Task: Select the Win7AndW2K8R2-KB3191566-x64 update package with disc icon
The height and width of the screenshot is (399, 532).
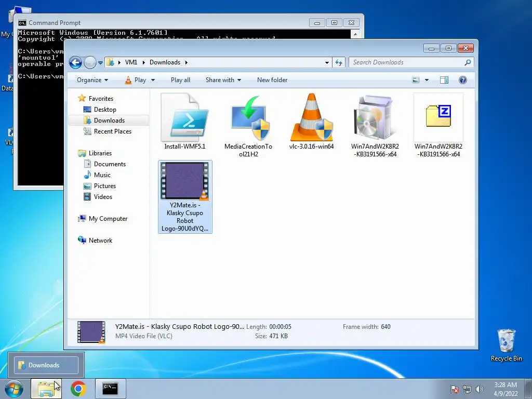Action: point(375,126)
